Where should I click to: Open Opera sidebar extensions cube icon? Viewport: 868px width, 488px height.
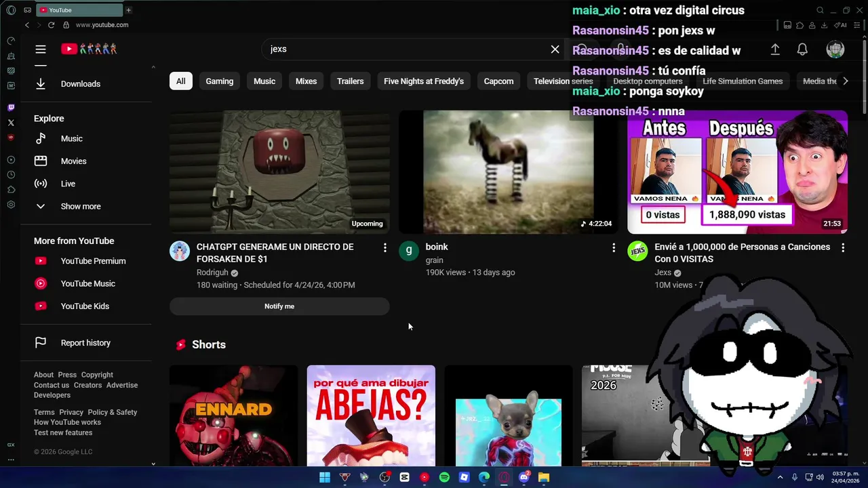click(x=11, y=190)
